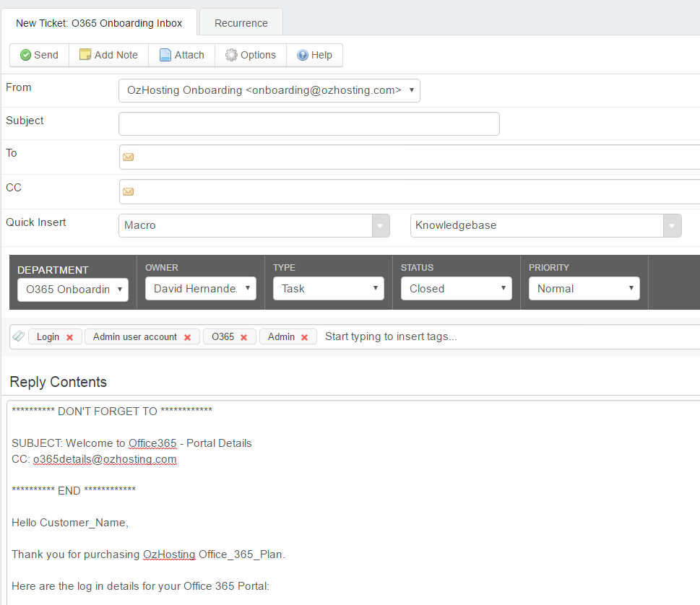Click the Reply Contents heading
The width and height of the screenshot is (700, 605).
tap(58, 382)
